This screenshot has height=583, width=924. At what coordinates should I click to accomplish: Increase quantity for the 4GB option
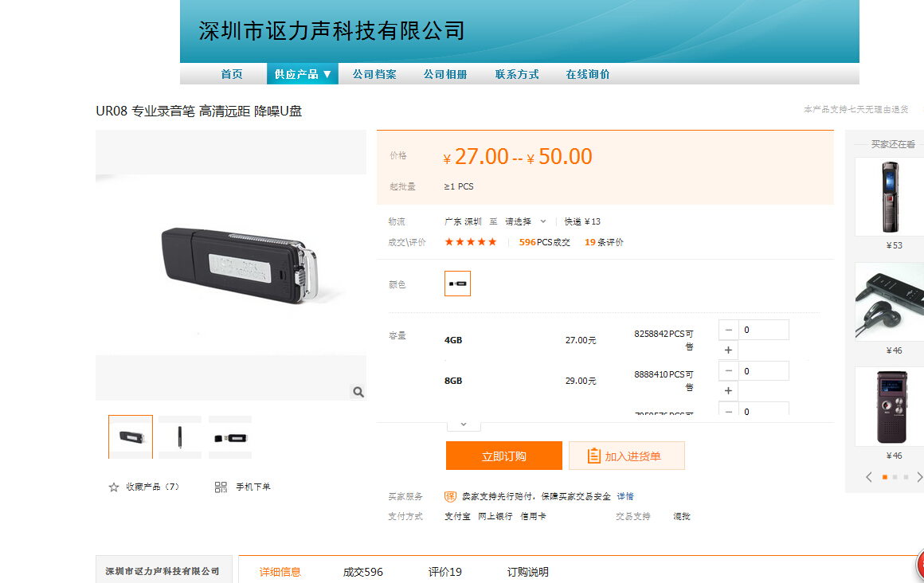point(728,350)
